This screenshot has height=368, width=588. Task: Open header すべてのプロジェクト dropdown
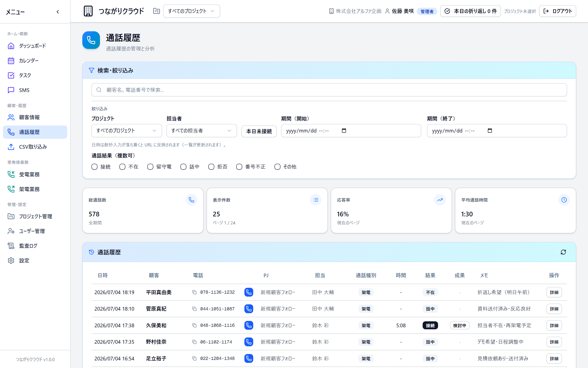click(x=191, y=11)
